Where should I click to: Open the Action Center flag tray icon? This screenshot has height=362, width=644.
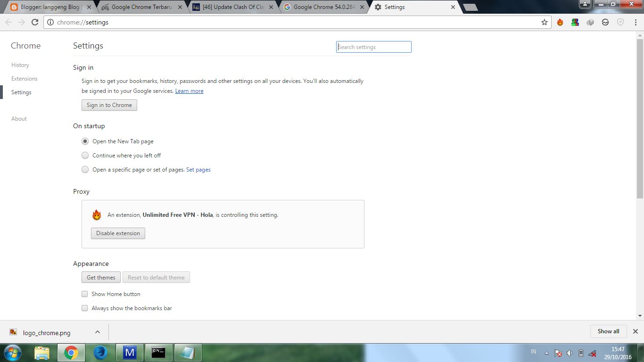tap(558, 353)
